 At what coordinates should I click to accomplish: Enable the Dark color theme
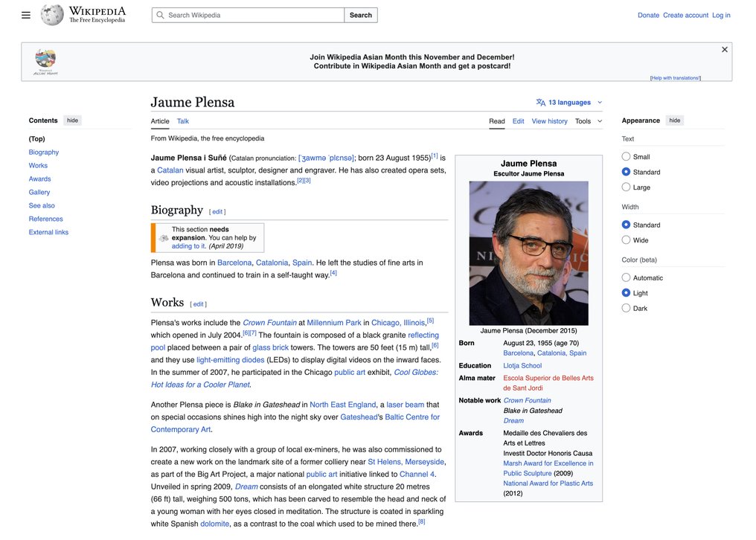pos(626,308)
